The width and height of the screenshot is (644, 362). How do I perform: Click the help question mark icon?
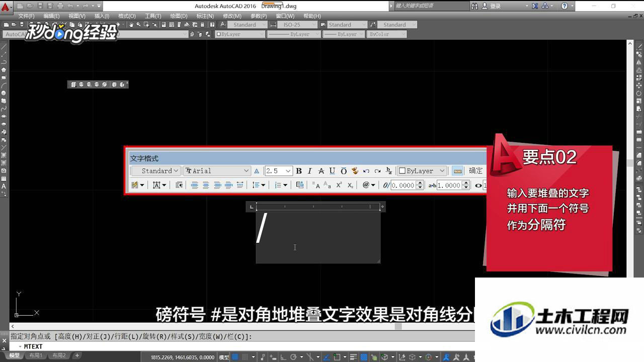tap(564, 6)
